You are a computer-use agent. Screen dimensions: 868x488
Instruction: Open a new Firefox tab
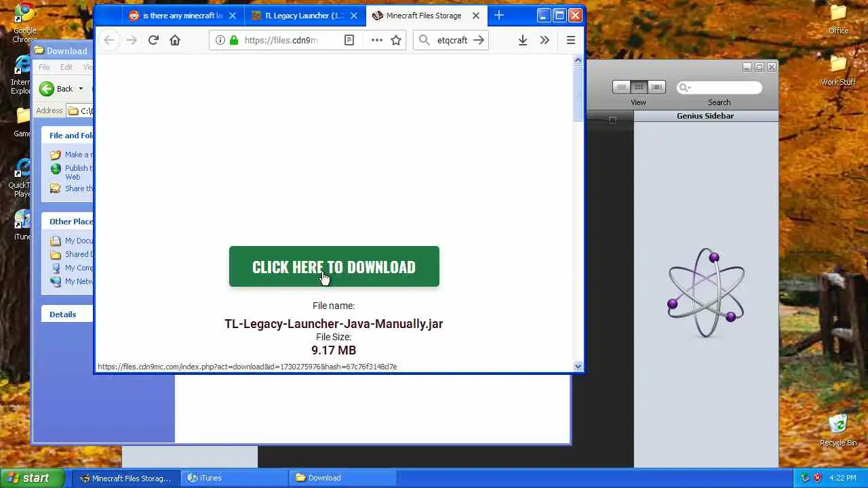pos(499,15)
